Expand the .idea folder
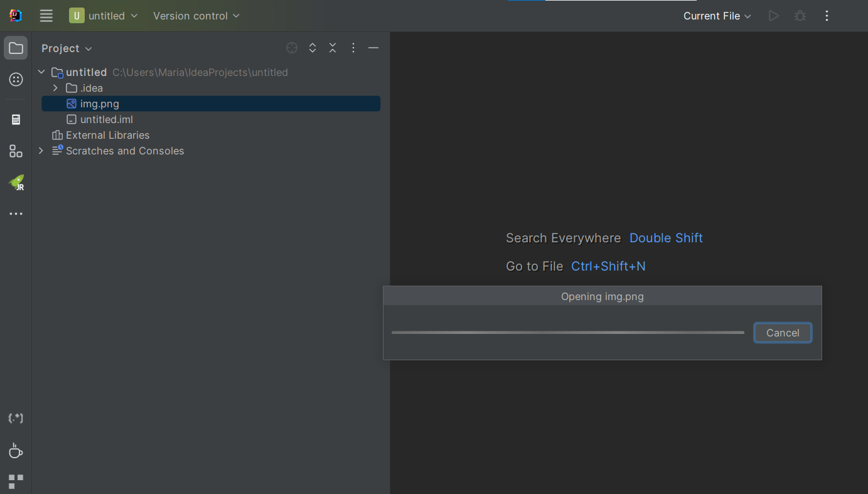The height and width of the screenshot is (494, 868). [55, 88]
